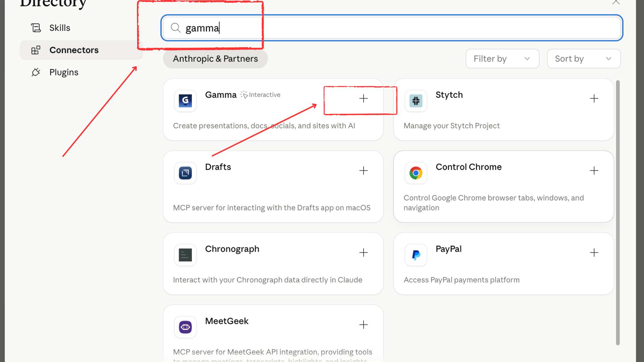The height and width of the screenshot is (362, 644).
Task: Click the MeetGeek logo icon
Action: point(185,327)
